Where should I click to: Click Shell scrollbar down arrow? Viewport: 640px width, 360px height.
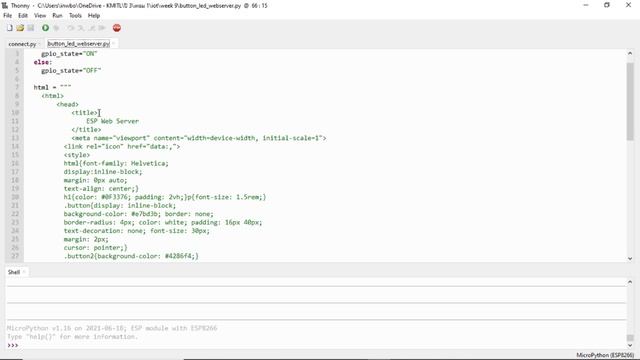[630, 346]
